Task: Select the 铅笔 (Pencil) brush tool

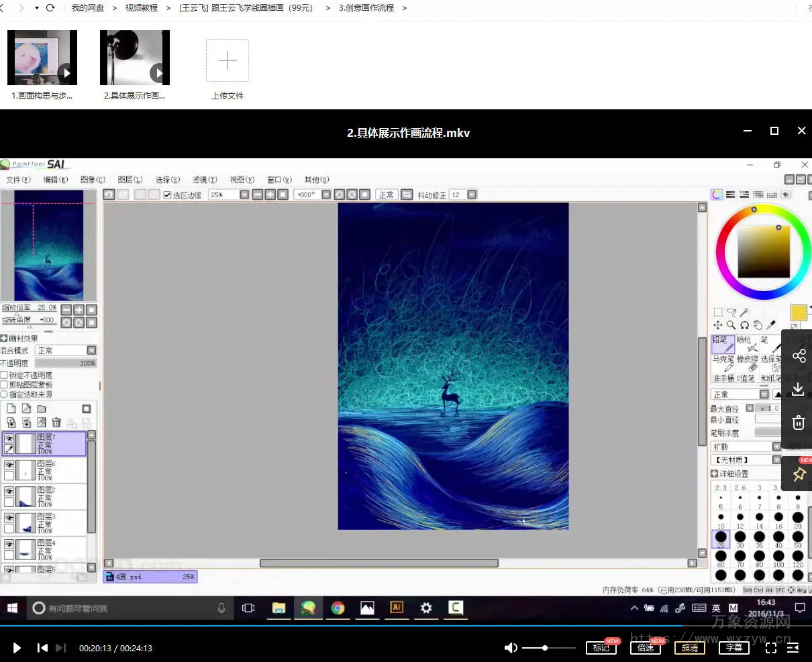Action: [x=723, y=343]
